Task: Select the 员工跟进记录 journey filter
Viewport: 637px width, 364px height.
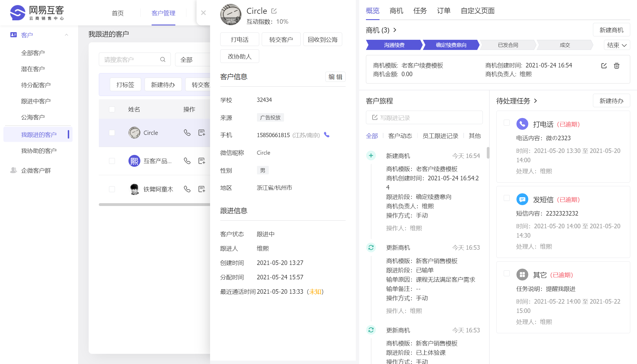Action: 440,136
